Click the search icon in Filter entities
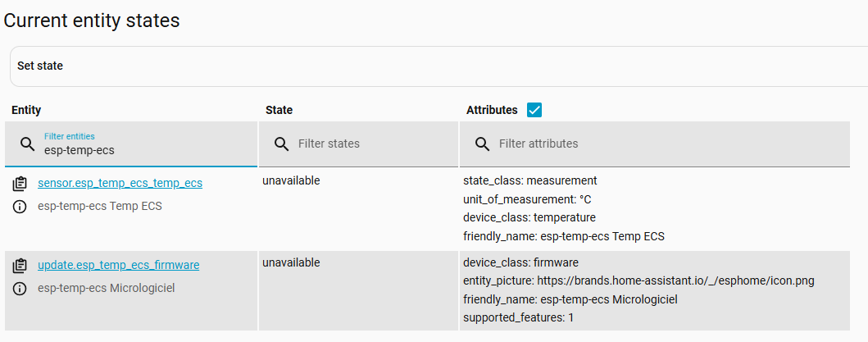The height and width of the screenshot is (342, 868). click(x=27, y=144)
